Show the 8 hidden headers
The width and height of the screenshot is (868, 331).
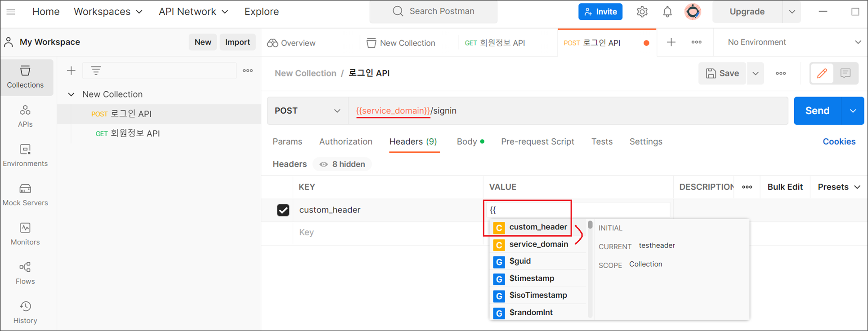[x=342, y=164]
